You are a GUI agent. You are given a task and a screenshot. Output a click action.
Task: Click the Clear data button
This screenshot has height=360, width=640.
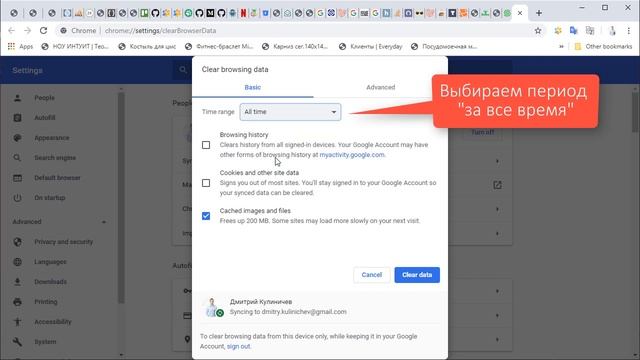point(417,275)
